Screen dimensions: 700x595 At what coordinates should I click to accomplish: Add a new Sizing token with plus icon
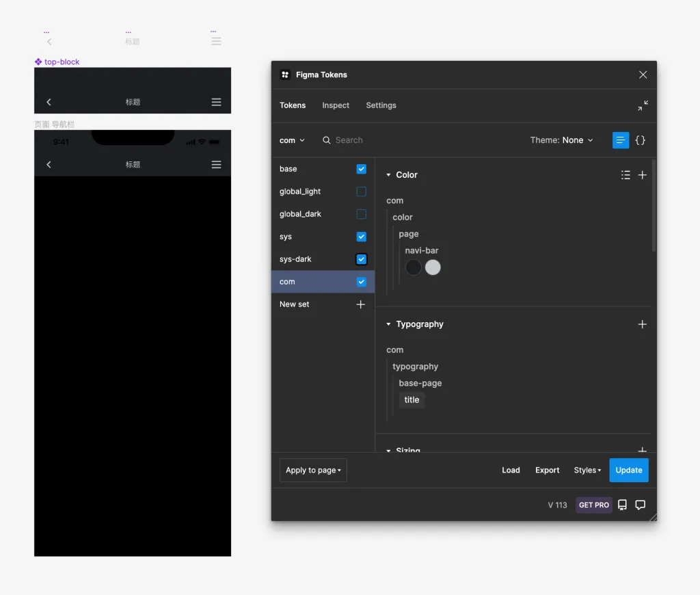coord(642,449)
